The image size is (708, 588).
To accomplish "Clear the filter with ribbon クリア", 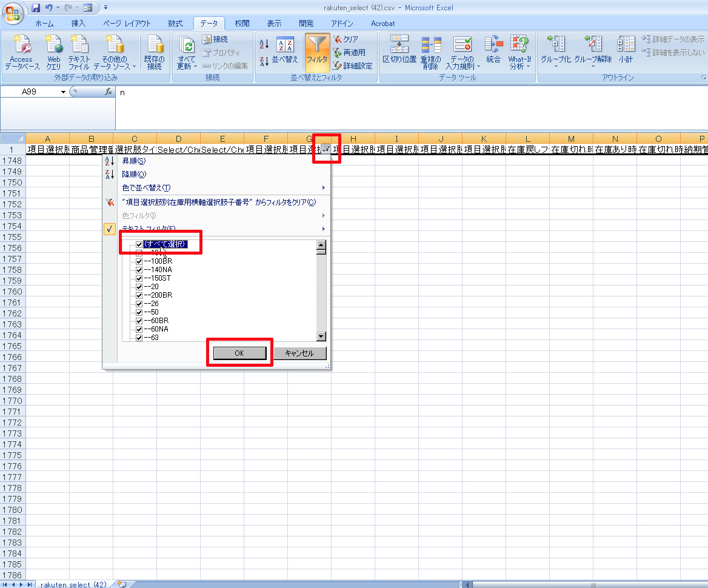I will click(346, 39).
